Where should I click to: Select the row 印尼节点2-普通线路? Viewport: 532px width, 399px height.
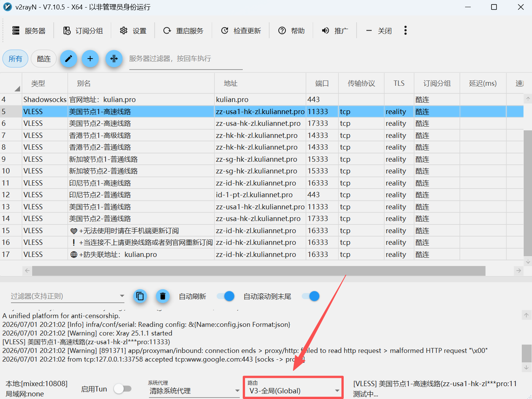click(262, 195)
